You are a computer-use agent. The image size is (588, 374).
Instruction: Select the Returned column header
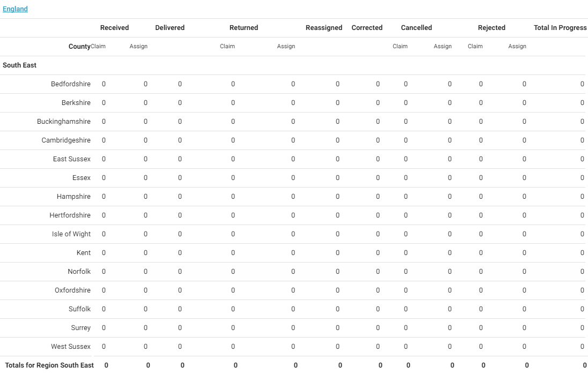[244, 28]
